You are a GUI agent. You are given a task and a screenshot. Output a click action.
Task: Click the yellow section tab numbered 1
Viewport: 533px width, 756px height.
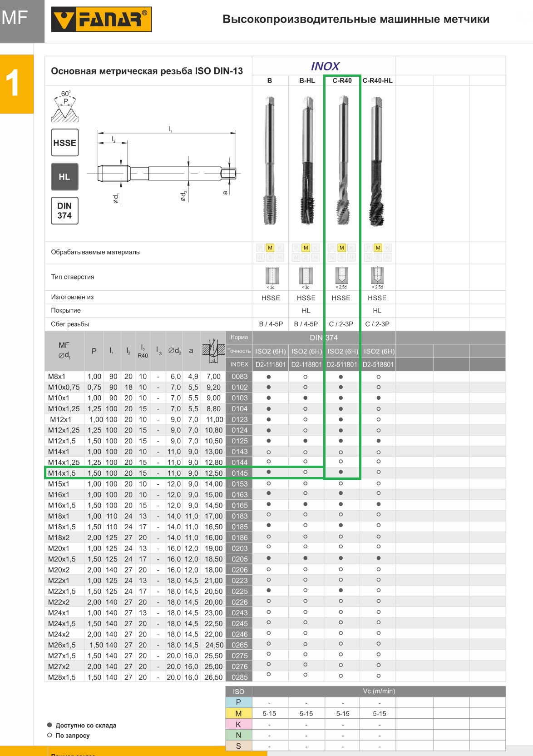coord(17,84)
